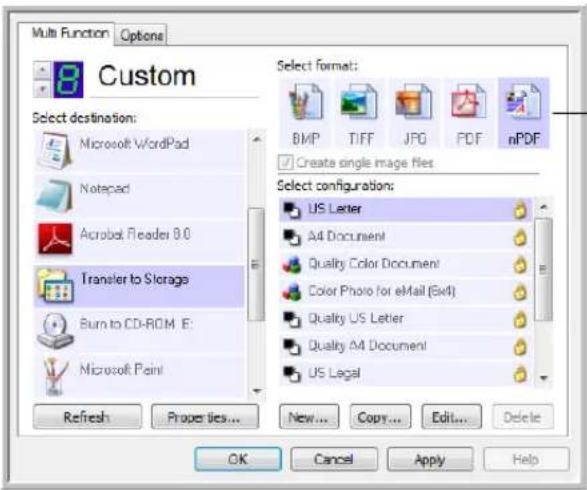This screenshot has width=587, height=490.
Task: Select "Notepad" destination text
Action: 105,189
